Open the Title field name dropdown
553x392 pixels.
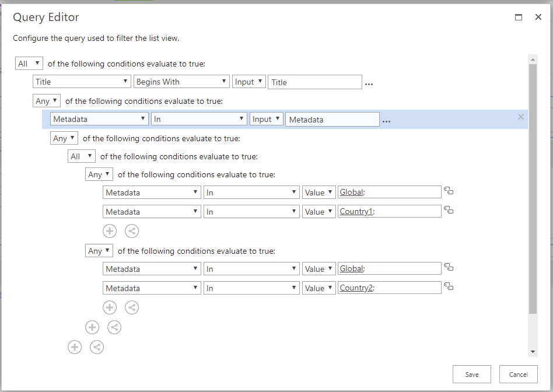click(82, 82)
